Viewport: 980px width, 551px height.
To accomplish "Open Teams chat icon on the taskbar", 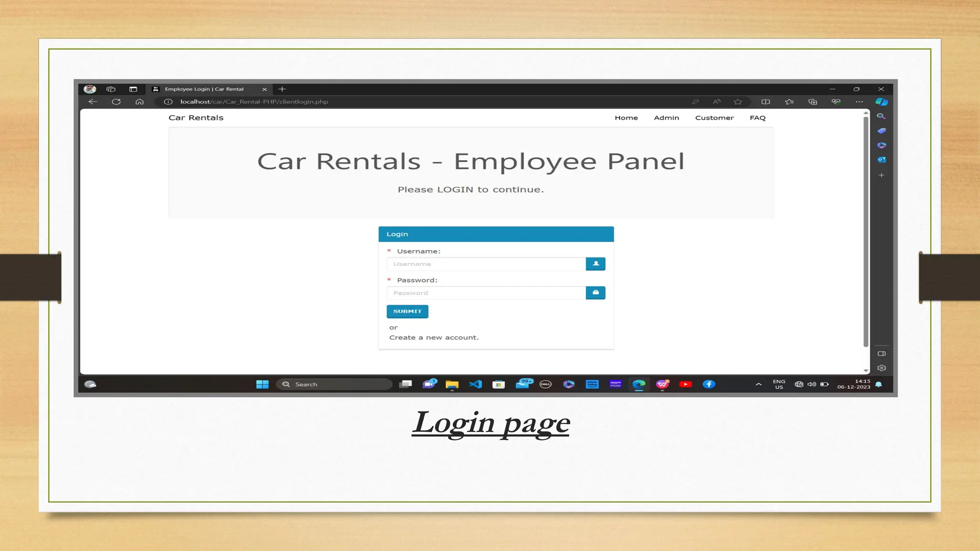I will tap(430, 384).
